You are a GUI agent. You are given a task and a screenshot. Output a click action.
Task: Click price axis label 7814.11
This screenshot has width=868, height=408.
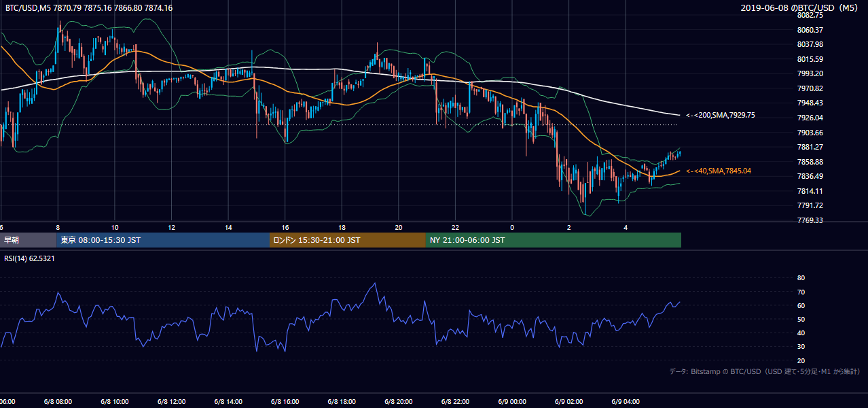(810, 191)
